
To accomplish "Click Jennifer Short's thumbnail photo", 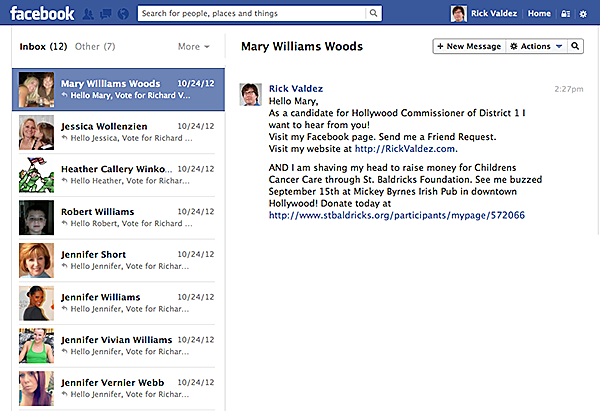I will point(36,260).
